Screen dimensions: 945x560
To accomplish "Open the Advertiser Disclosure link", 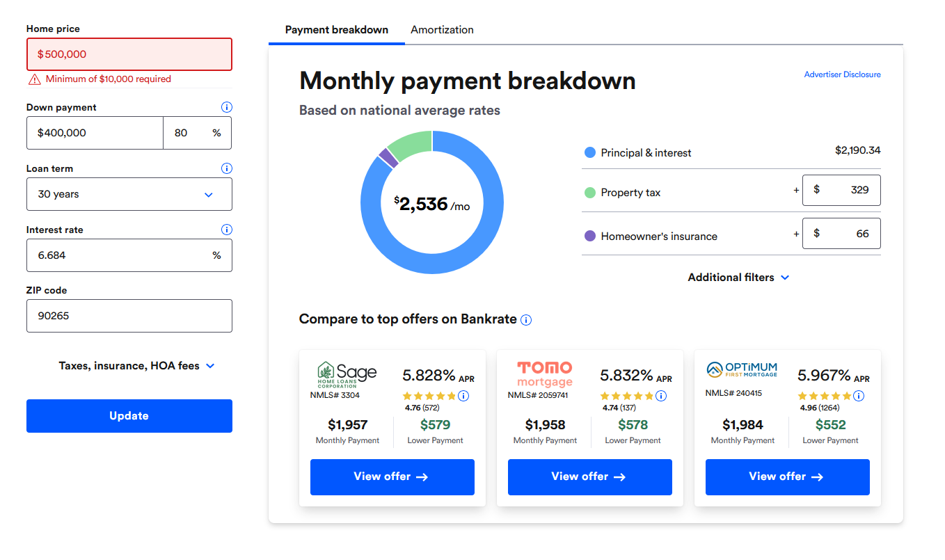I will click(x=843, y=74).
